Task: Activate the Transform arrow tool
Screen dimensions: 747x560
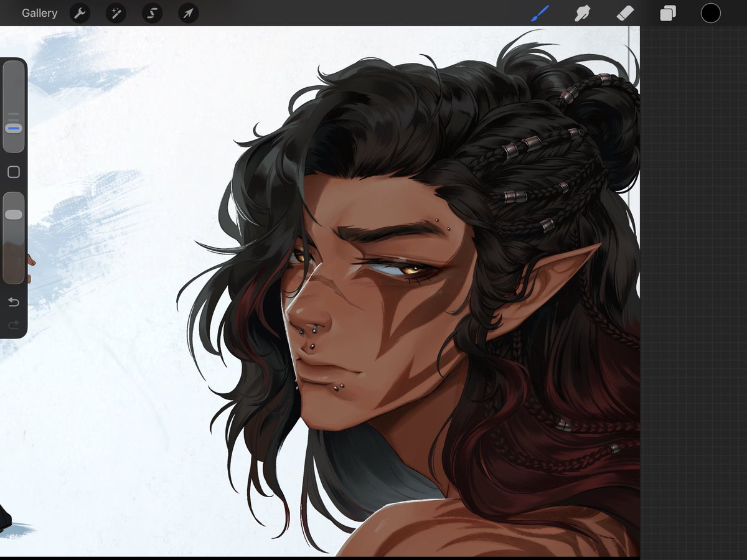Action: click(188, 13)
